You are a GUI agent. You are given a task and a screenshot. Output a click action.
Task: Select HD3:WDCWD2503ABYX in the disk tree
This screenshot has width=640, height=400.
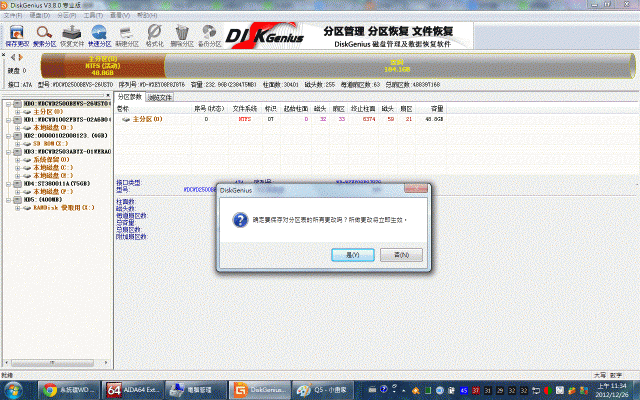click(67, 152)
